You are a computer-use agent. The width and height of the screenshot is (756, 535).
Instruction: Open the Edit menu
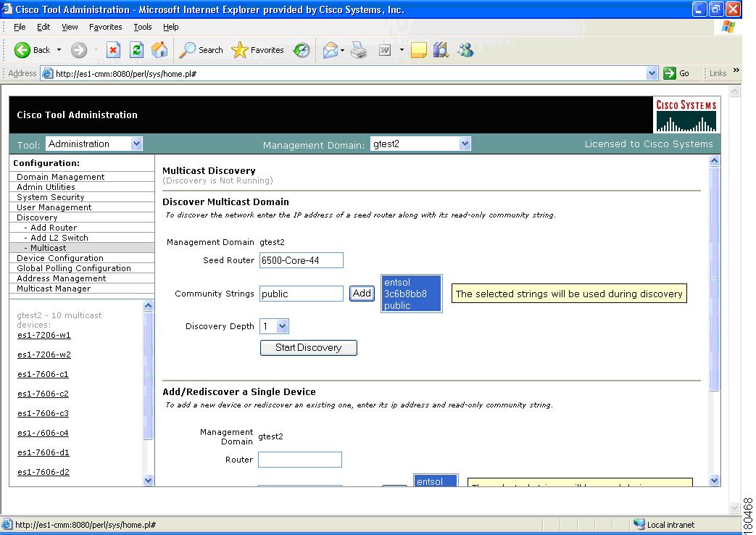[x=43, y=27]
